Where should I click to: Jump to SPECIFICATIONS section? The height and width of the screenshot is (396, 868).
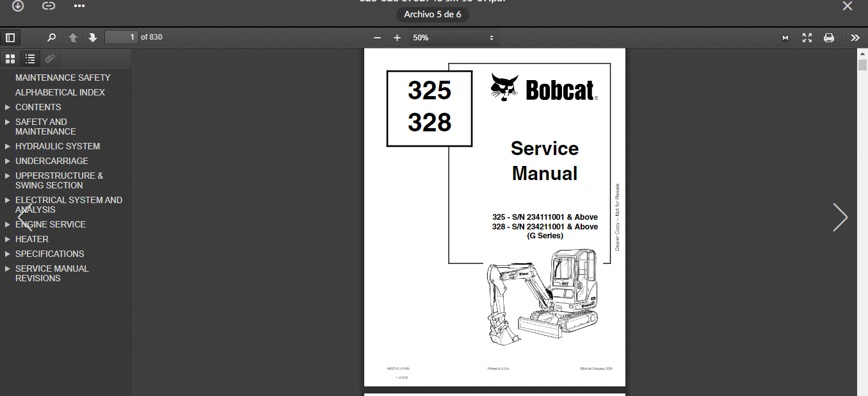pyautogui.click(x=50, y=254)
